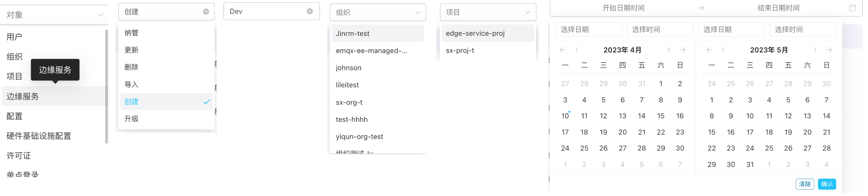The image size is (868, 196).
Task: Go to previous month in April calendar
Action: pyautogui.click(x=577, y=50)
